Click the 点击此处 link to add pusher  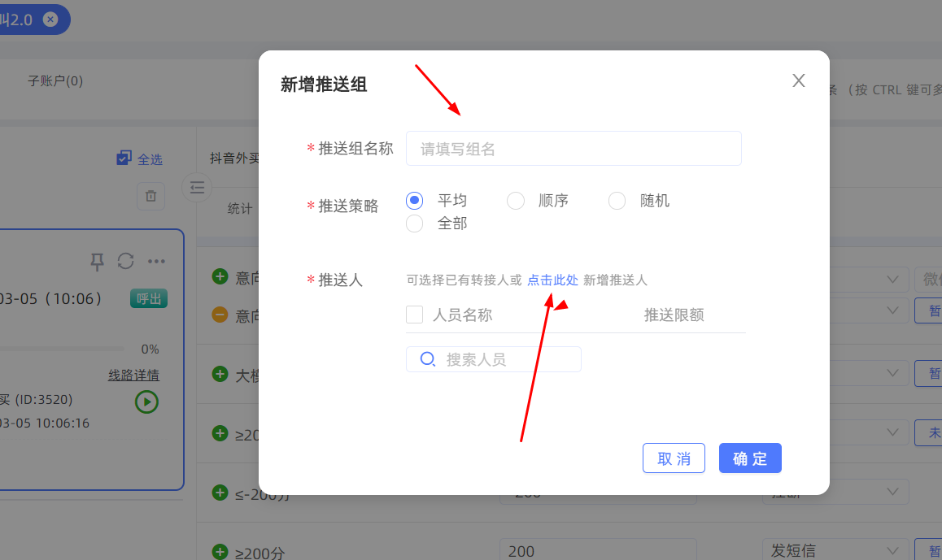(x=552, y=280)
